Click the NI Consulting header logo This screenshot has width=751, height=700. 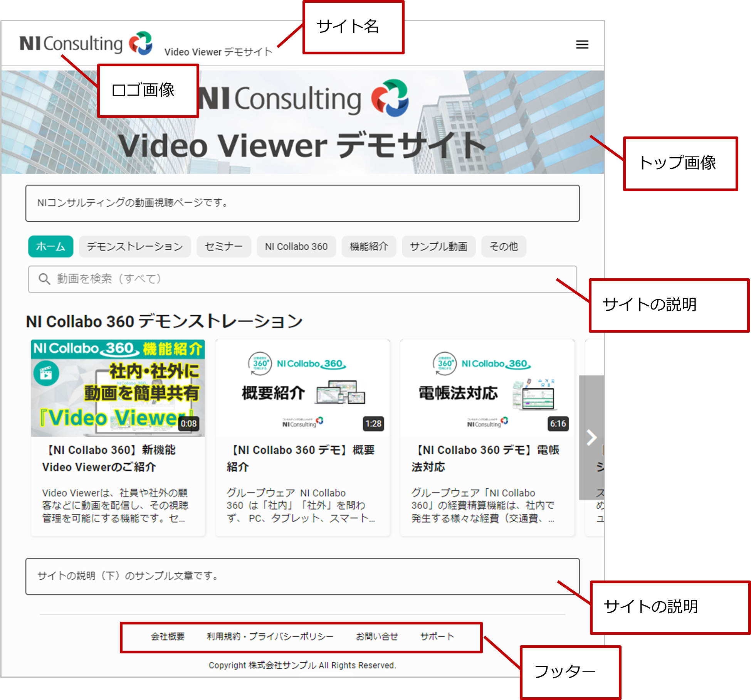point(86,43)
